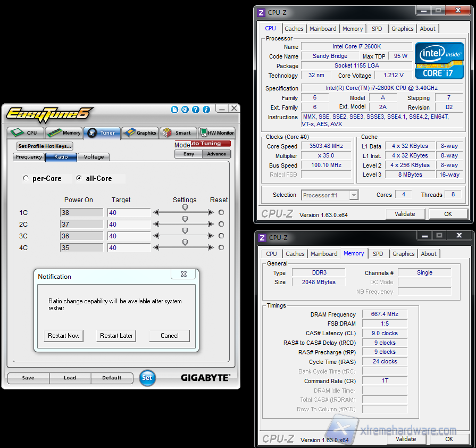476x448 pixels.
Task: Click the blue '@' online icon
Action: pos(185,110)
